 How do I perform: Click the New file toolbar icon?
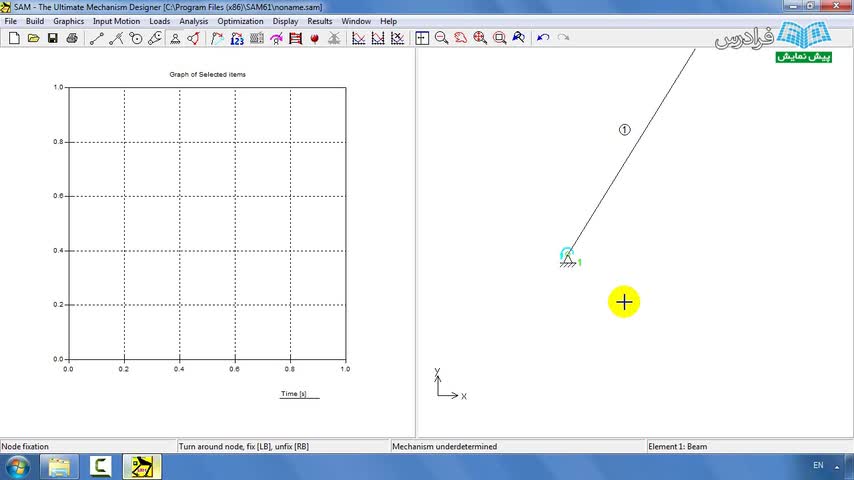[x=14, y=38]
